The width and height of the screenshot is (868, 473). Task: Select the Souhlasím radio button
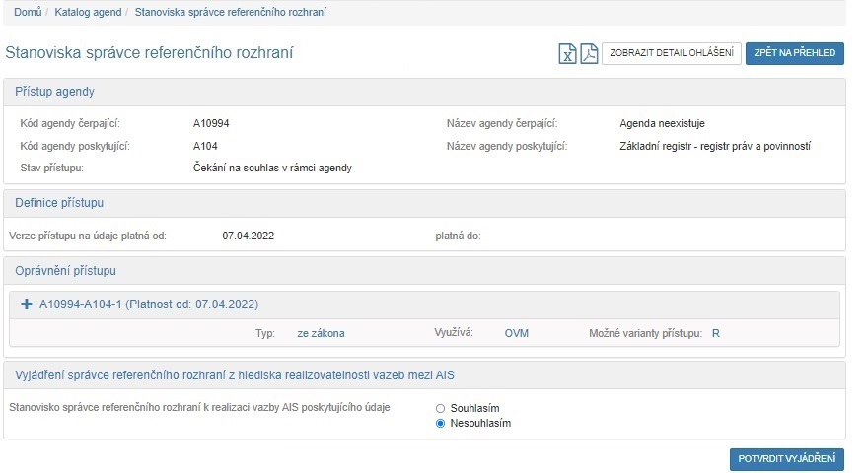tap(440, 408)
